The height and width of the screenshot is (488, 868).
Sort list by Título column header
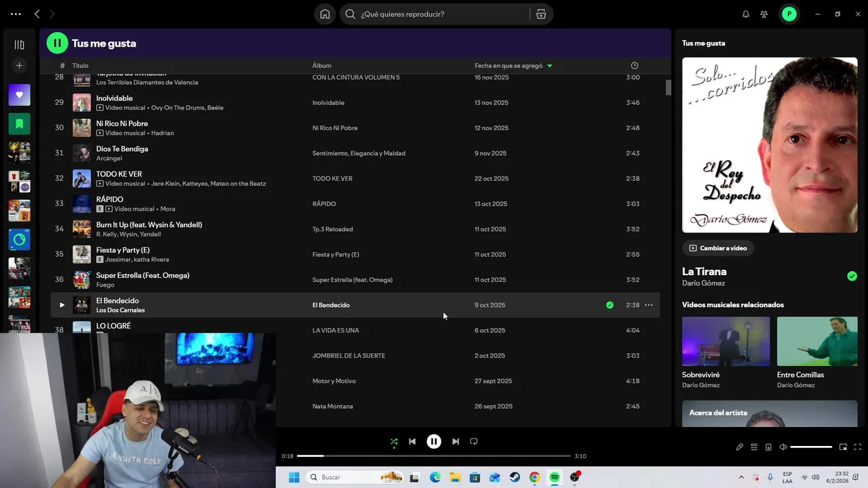tap(80, 66)
